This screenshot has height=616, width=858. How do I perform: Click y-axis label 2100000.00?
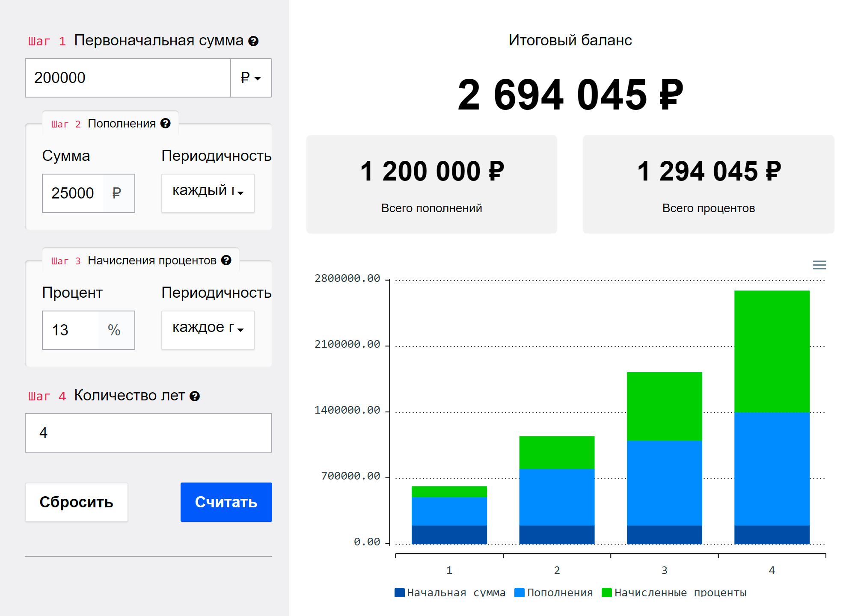347,344
